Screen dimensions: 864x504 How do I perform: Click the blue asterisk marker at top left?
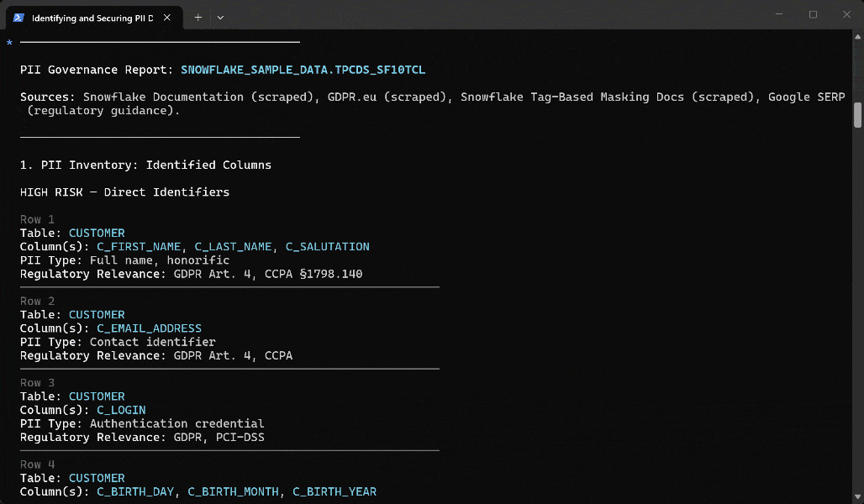[9, 42]
